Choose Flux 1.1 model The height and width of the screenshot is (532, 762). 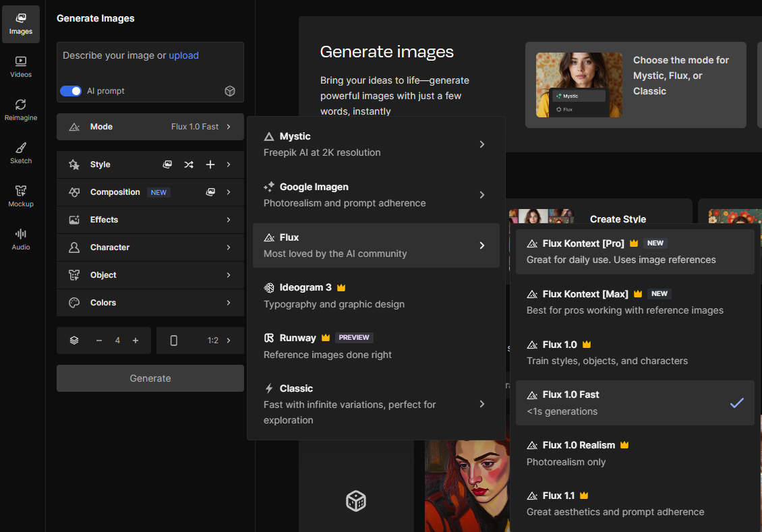tap(635, 504)
